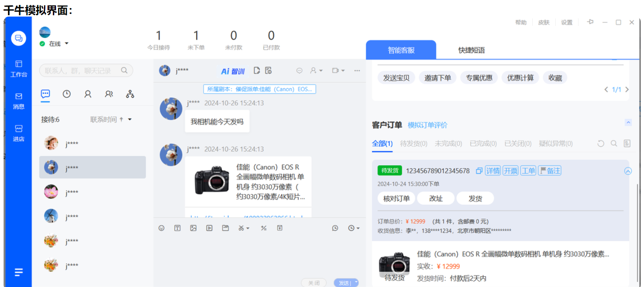Viewport: 644px width, 287px height.
Task: Collapse the order card circle arrow
Action: pos(628,171)
